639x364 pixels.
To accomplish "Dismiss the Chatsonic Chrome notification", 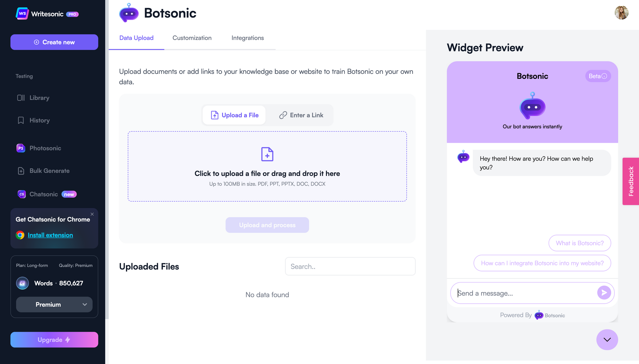I will tap(92, 214).
